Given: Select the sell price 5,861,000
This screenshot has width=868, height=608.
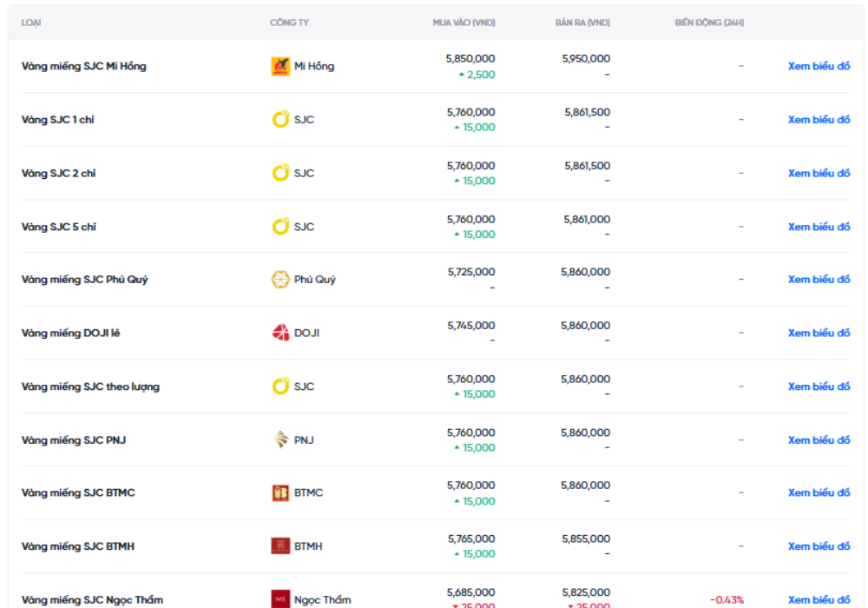Looking at the screenshot, I should tap(587, 219).
